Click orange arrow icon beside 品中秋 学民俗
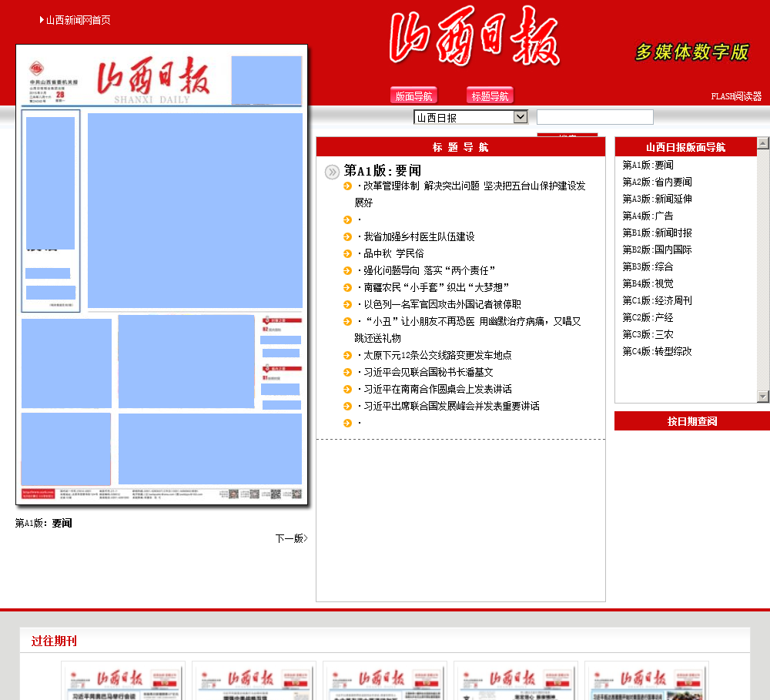 (348, 253)
